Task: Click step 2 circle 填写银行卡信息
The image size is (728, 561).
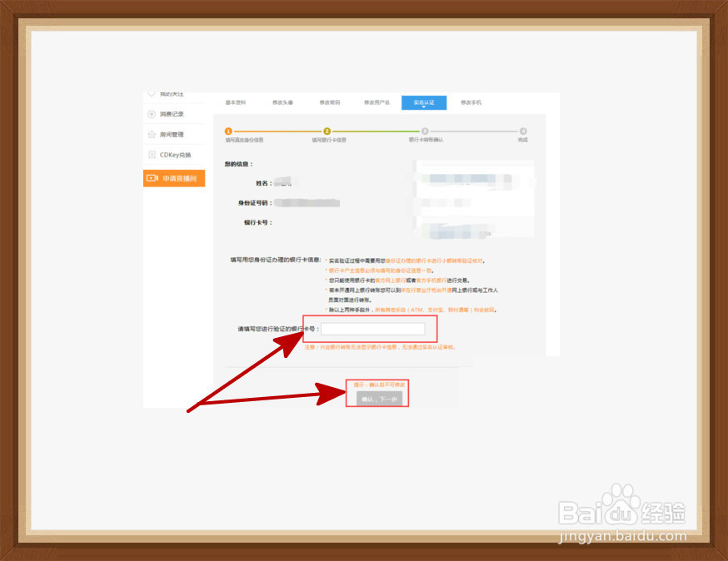Action: point(327,131)
